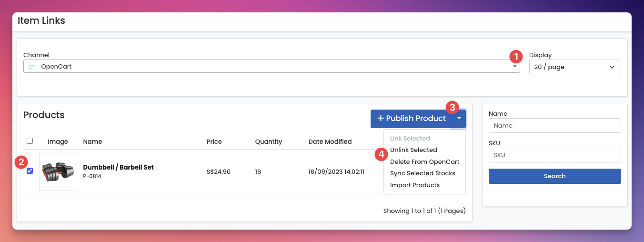Screen dimensions: 644x242
Task: Uncheck the Dumbbell / Barbell Set checkbox
Action: coord(30,171)
